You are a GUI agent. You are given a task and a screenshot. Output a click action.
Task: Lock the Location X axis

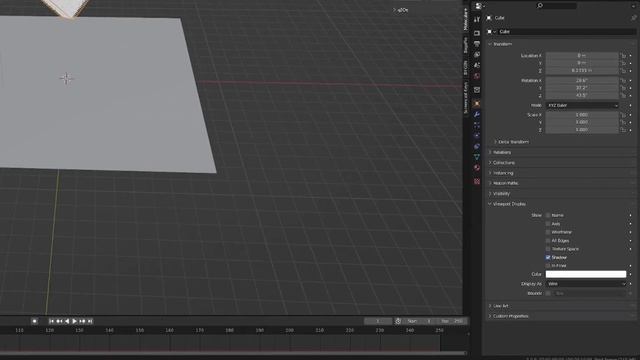pos(623,56)
